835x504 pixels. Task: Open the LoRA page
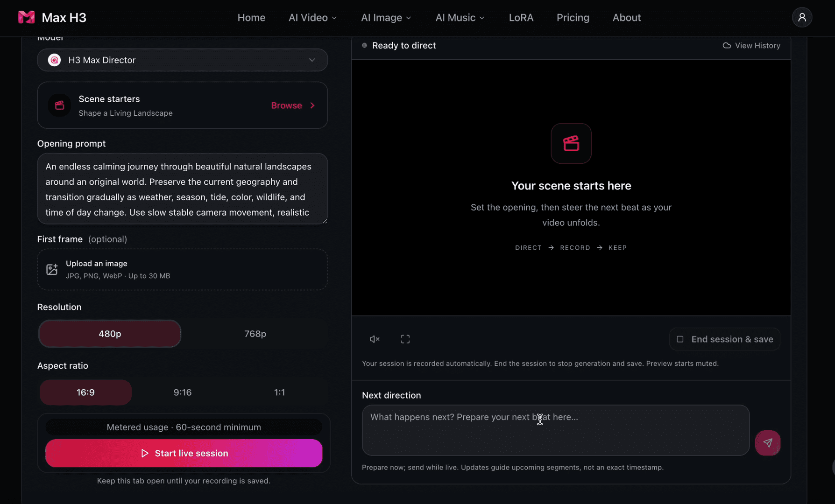[521, 18]
